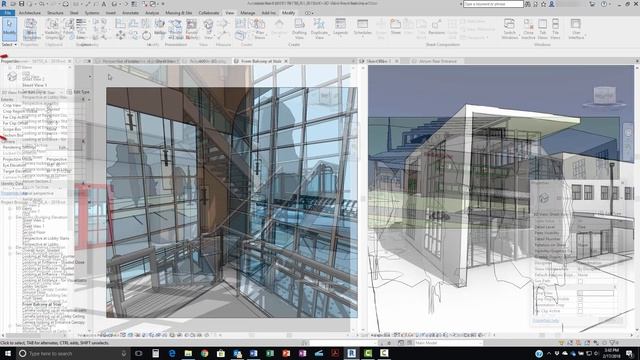The image size is (640, 360).
Task: Click the Revit R application logo
Action: (x=4, y=4)
